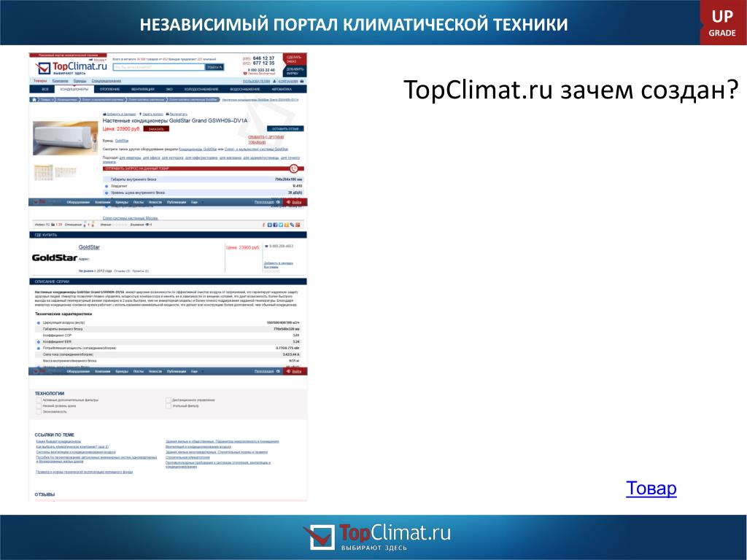
Task: Tick the Экономичность checkbox
Action: [39, 411]
